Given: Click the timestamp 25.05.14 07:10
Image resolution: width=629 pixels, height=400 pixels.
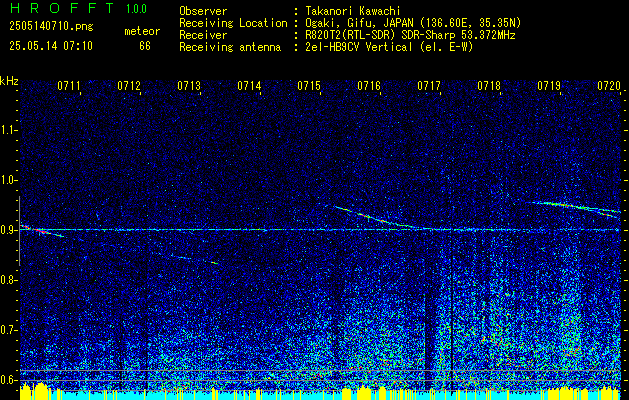Looking at the screenshot, I should pyautogui.click(x=51, y=46).
